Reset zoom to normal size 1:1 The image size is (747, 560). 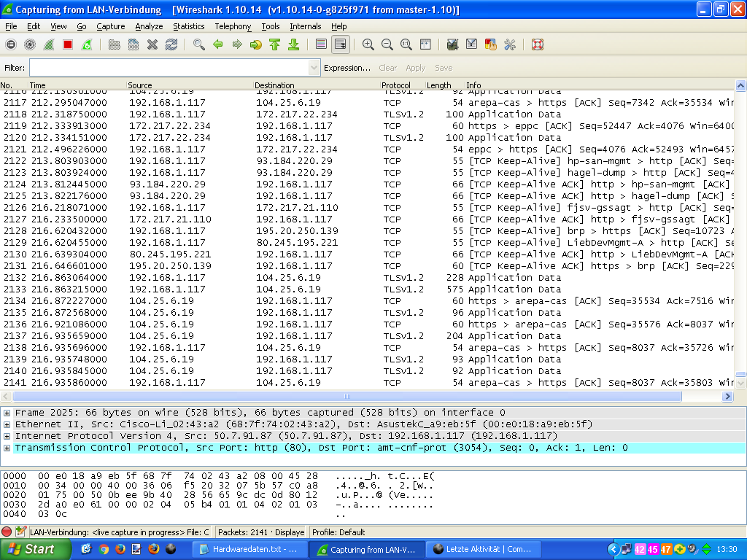tap(406, 44)
